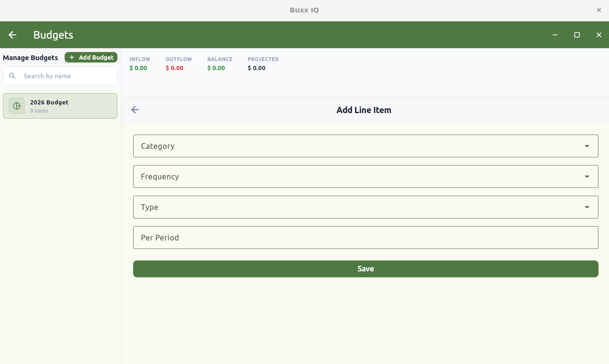Click the OUTFLOW $ 0.00 value
The height and width of the screenshot is (364, 609).
click(175, 68)
